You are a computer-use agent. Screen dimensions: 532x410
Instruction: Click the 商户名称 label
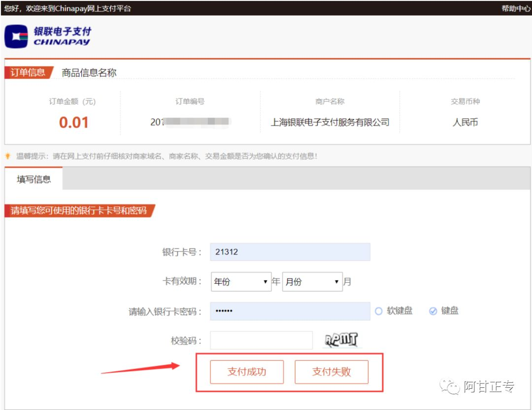click(x=330, y=101)
